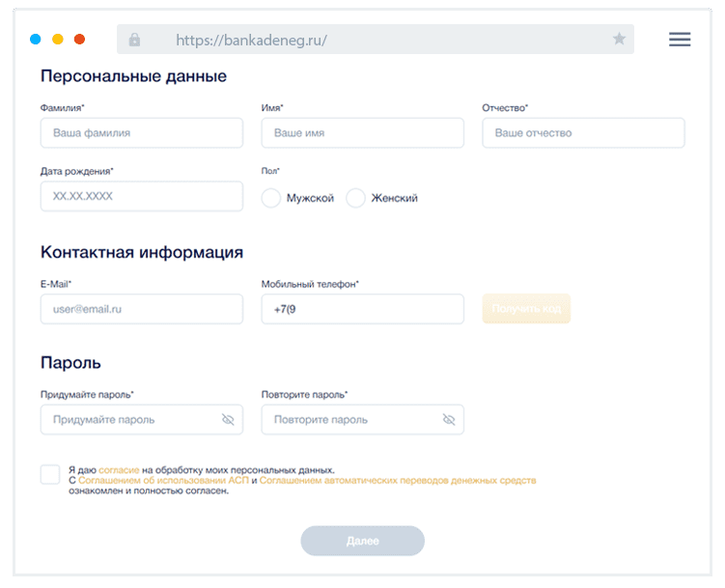
Task: Select the Женский radio button
Action: [x=356, y=198]
